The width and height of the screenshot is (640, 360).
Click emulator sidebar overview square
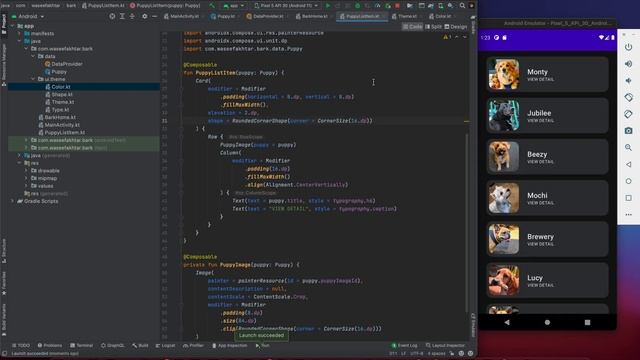pos(629,198)
